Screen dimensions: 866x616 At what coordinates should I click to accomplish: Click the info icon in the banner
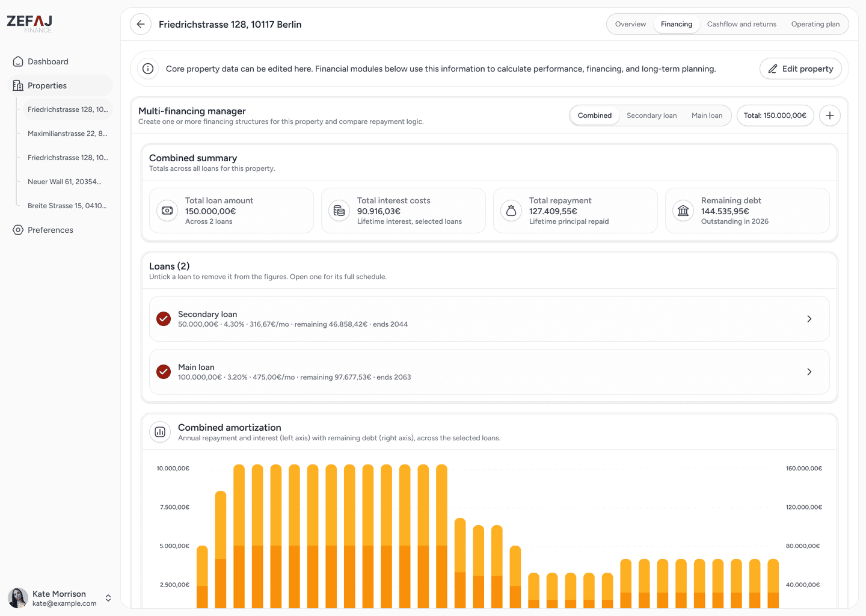[148, 69]
